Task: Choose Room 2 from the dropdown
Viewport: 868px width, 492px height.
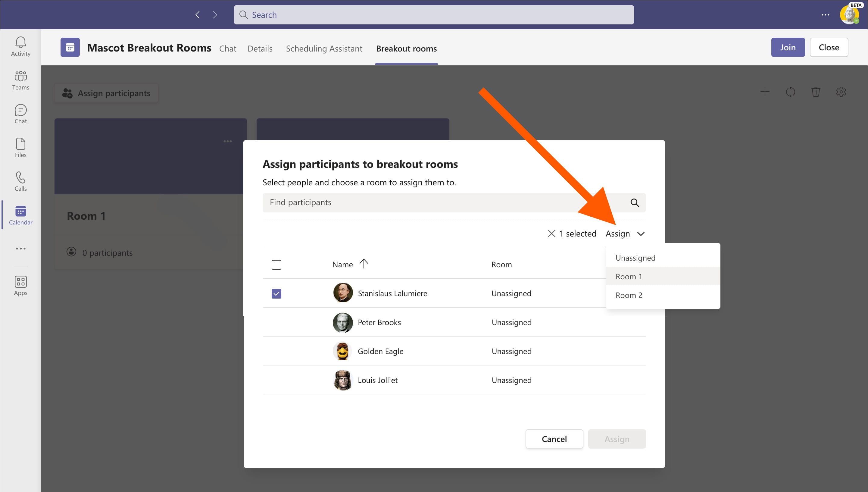Action: click(629, 295)
